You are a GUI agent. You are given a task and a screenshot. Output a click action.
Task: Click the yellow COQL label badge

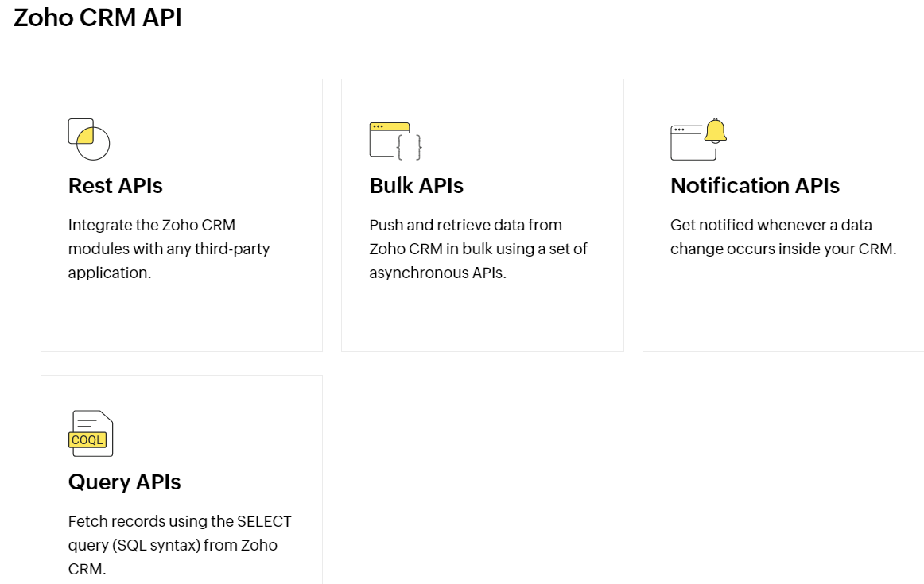click(x=87, y=439)
